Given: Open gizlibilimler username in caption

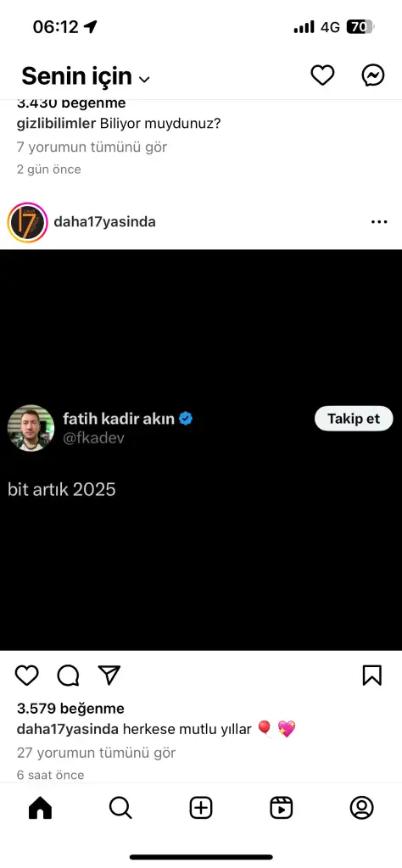Looking at the screenshot, I should click(57, 124).
